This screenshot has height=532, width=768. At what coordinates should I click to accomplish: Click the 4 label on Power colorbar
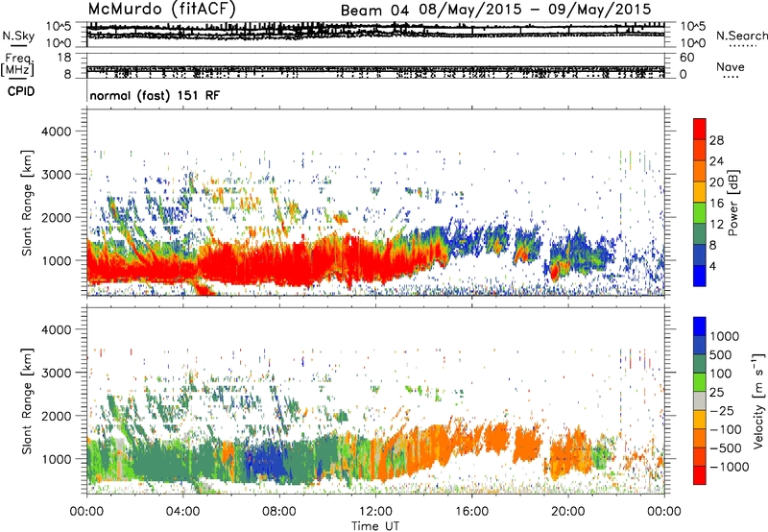(713, 266)
